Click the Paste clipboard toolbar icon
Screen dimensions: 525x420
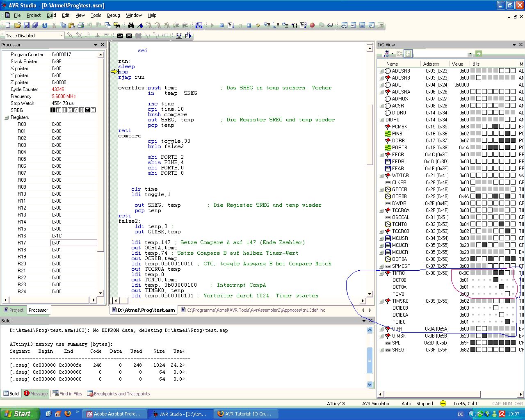pyautogui.click(x=71, y=25)
